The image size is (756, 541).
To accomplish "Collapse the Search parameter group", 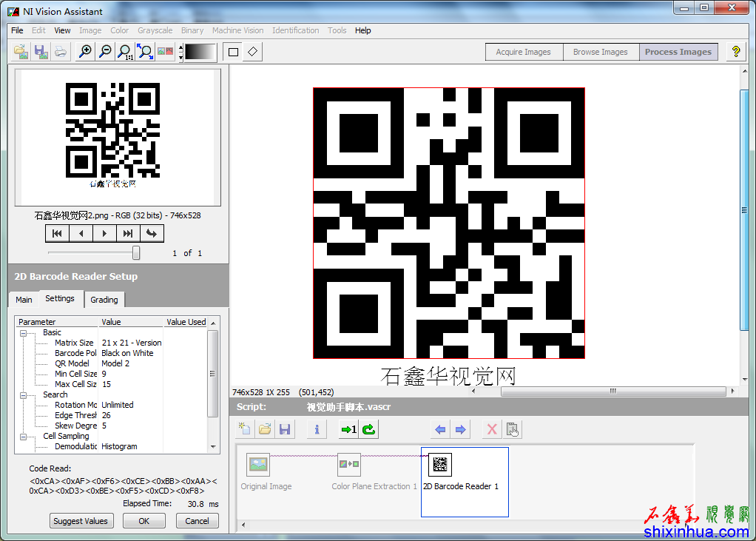I will click(23, 395).
